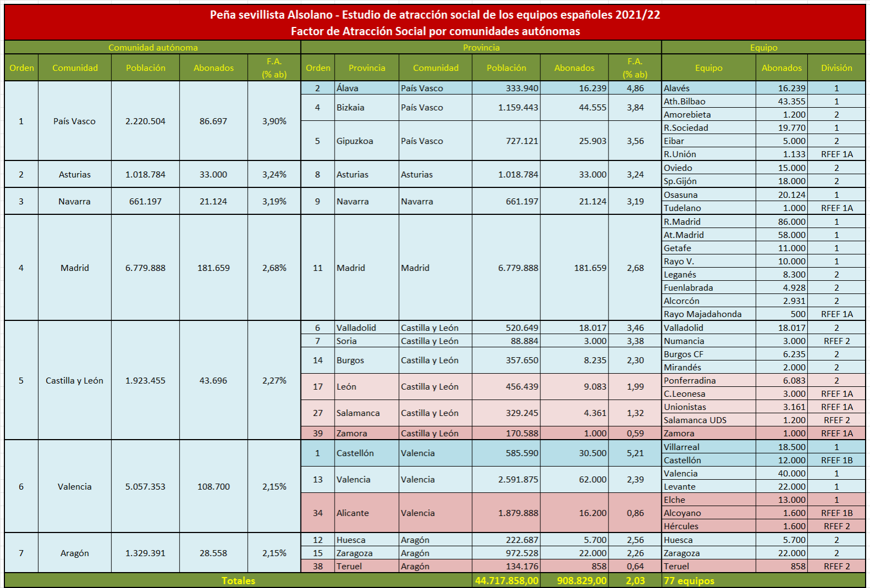Screen dimensions: 870x588
Task: Select the team cell 'Rayo Majadahonda'
Action: coord(709,314)
